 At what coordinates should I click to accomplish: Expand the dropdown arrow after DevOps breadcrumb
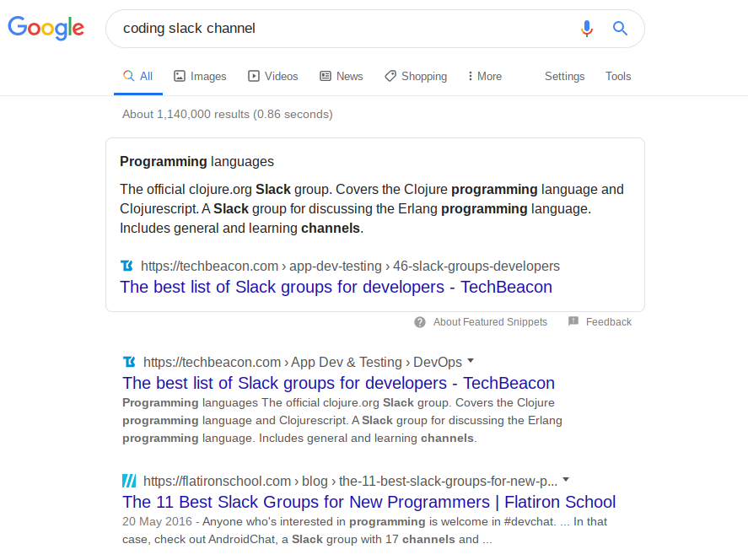(x=471, y=361)
